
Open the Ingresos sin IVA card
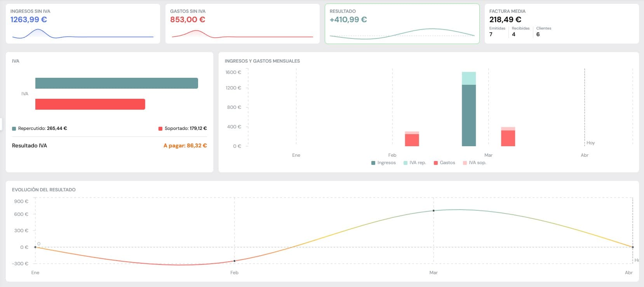click(83, 24)
